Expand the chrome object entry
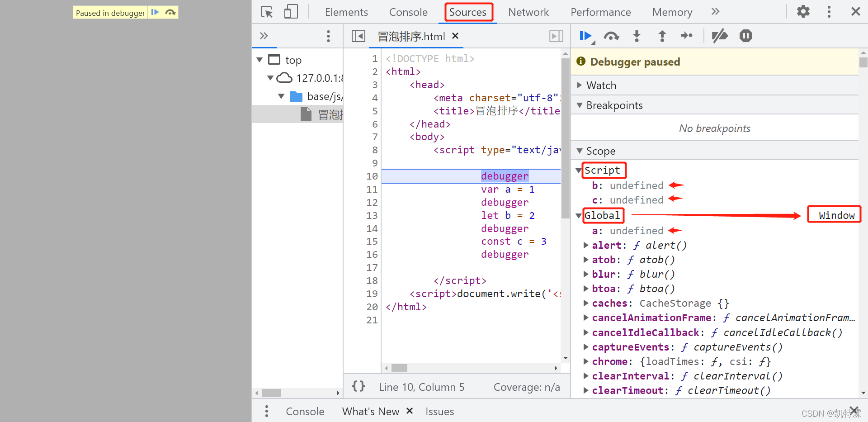 click(x=586, y=361)
